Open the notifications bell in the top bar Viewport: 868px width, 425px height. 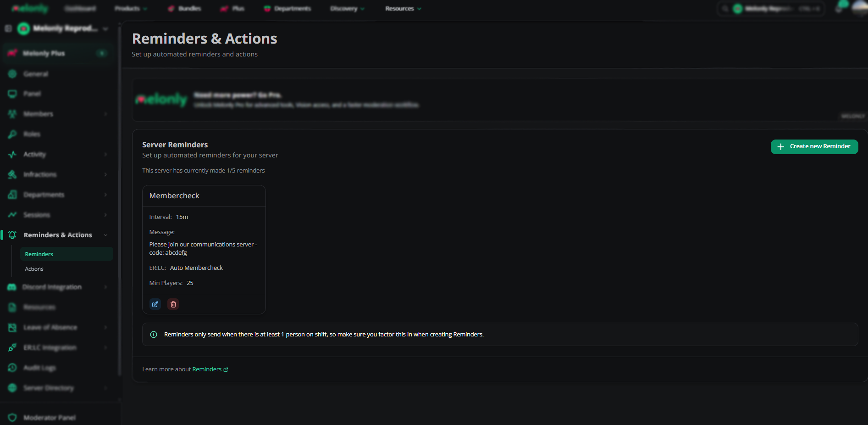click(x=840, y=8)
